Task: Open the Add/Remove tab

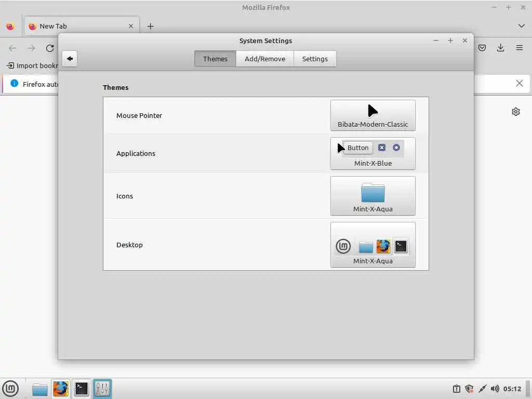Action: tap(264, 59)
